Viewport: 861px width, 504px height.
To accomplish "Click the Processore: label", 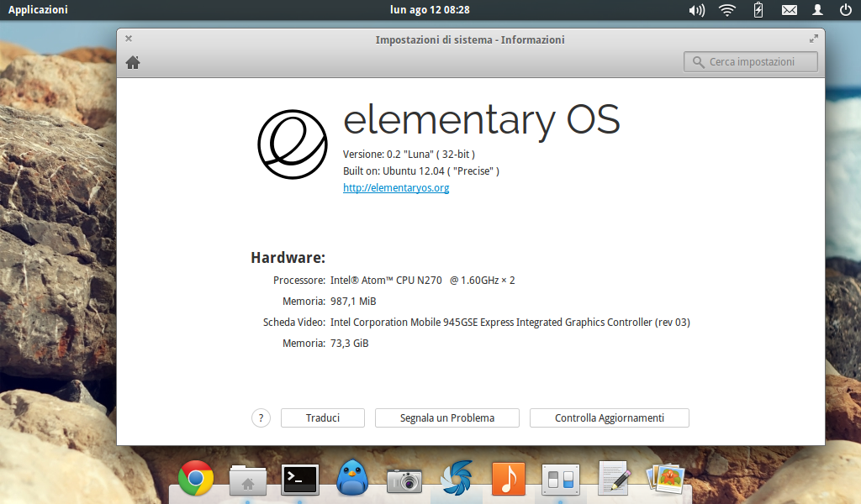I will point(299,281).
